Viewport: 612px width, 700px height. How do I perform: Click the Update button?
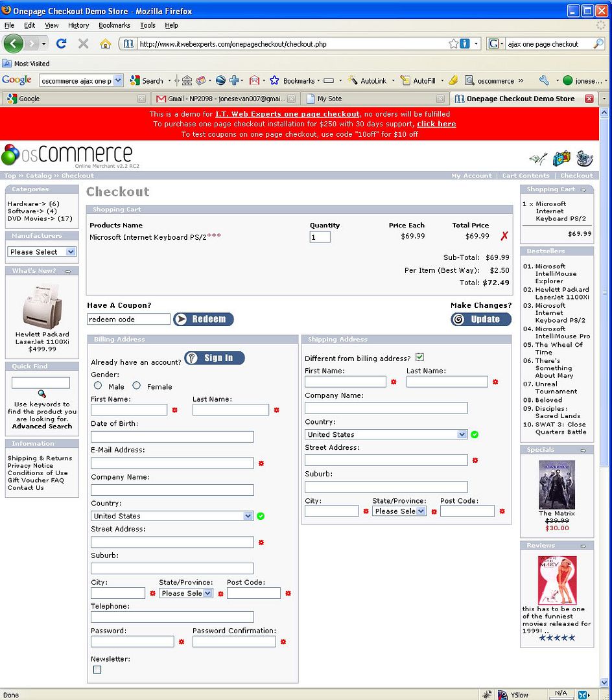pos(481,319)
